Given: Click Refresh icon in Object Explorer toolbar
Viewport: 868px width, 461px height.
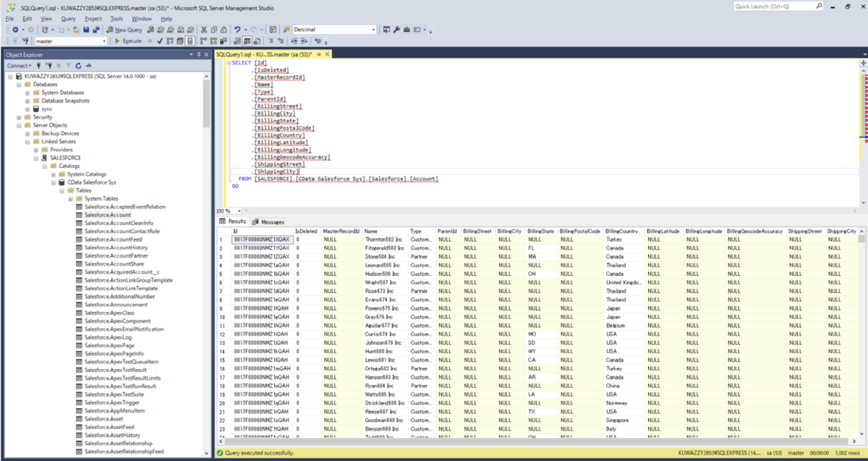Looking at the screenshot, I should click(x=78, y=65).
